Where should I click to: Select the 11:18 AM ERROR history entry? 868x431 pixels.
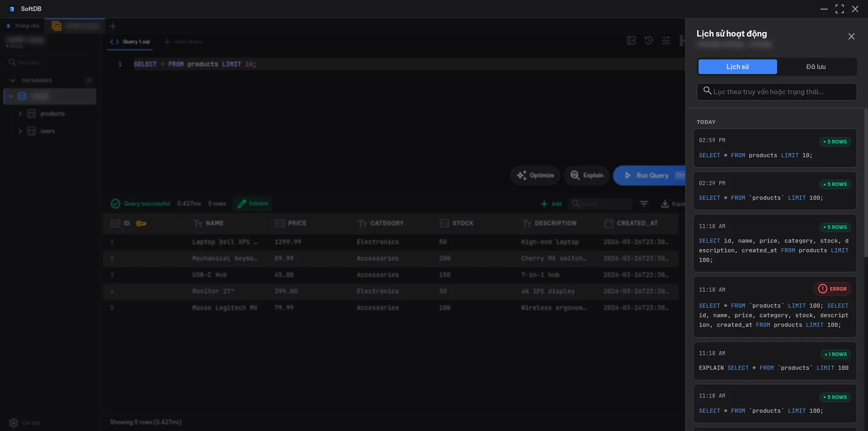click(x=774, y=307)
